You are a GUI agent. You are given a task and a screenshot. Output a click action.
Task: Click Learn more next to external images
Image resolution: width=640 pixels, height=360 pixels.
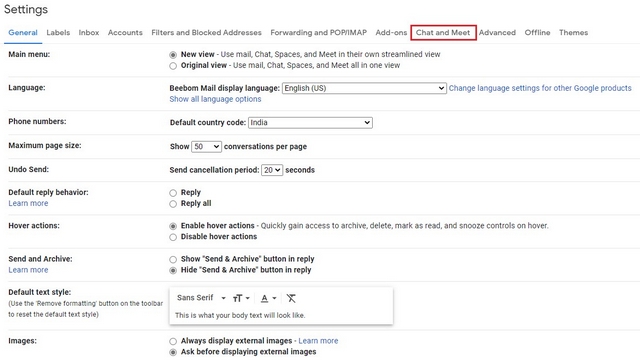pyautogui.click(x=318, y=341)
